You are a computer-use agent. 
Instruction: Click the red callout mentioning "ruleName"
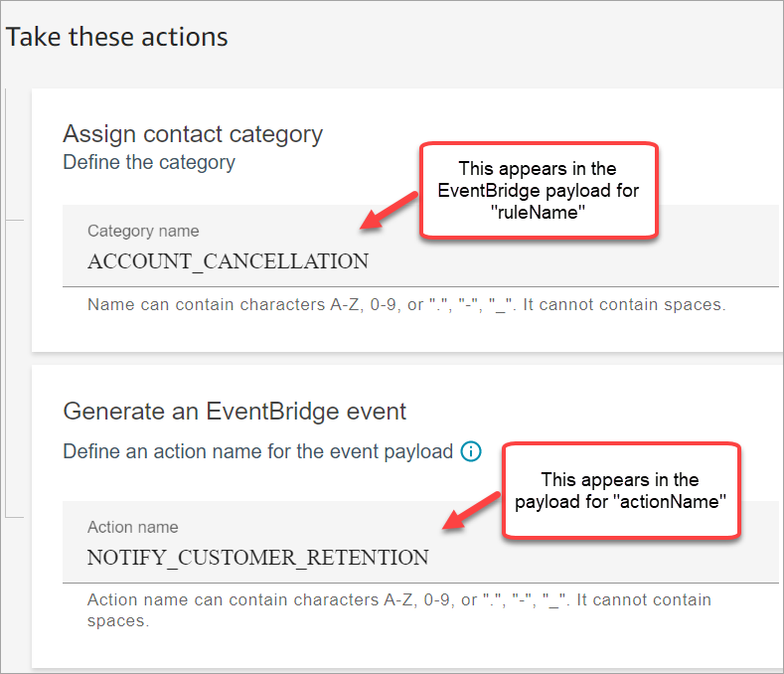pyautogui.click(x=540, y=190)
